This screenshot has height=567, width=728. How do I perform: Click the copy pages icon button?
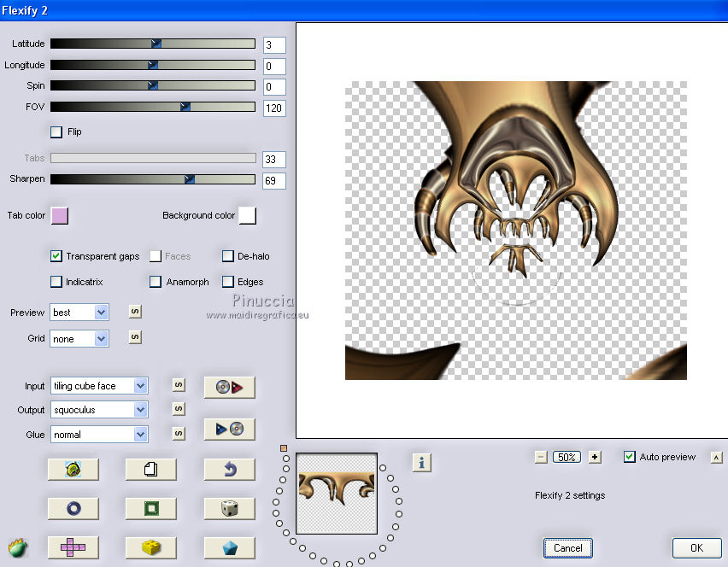150,469
